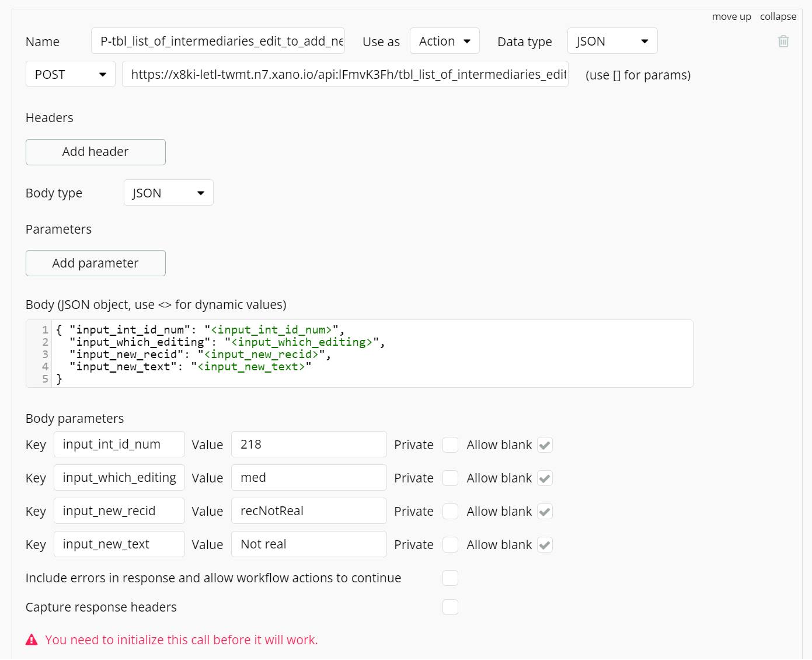
Task: Click into the JSON body editor
Action: pos(374,354)
